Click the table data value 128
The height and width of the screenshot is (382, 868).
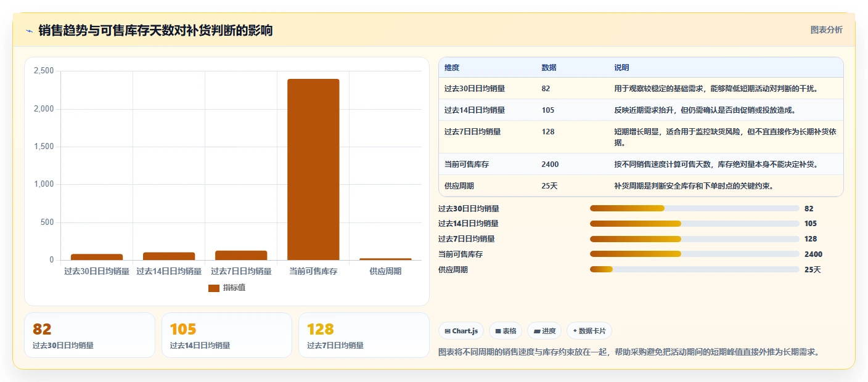tap(548, 131)
